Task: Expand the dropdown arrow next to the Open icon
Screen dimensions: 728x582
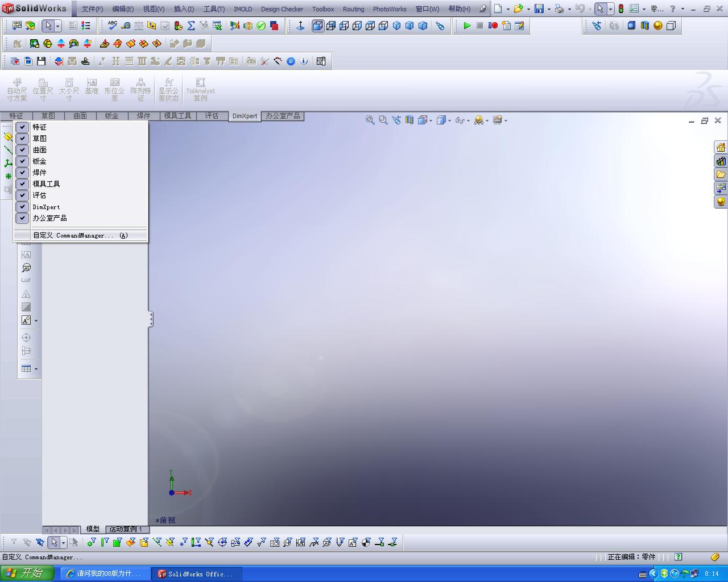Action: (528, 9)
